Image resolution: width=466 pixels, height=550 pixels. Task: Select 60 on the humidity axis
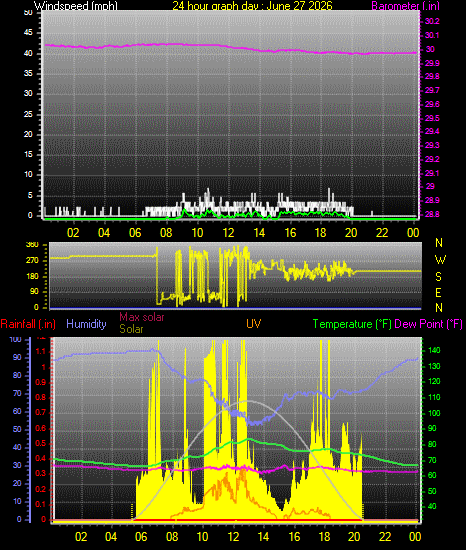pos(17,411)
